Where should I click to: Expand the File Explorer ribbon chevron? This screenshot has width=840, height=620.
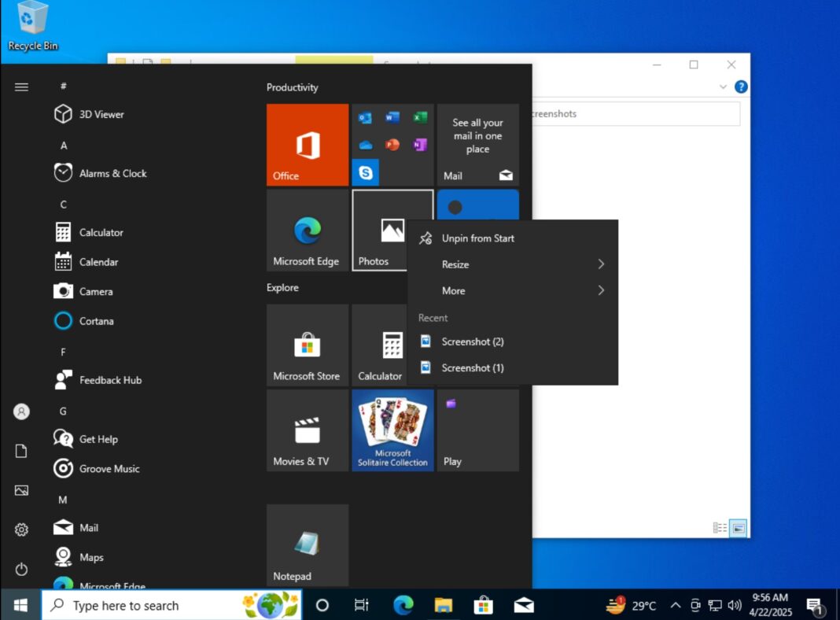tap(722, 87)
